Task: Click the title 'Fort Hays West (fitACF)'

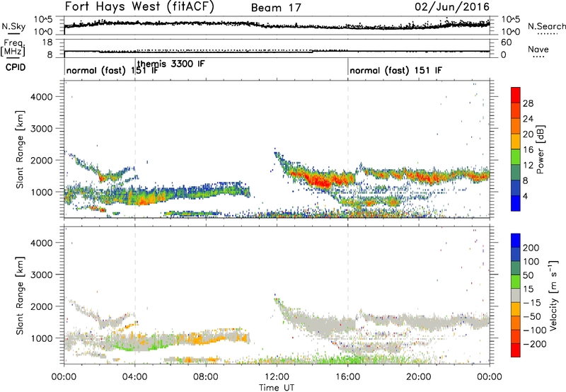Action: click(x=139, y=7)
